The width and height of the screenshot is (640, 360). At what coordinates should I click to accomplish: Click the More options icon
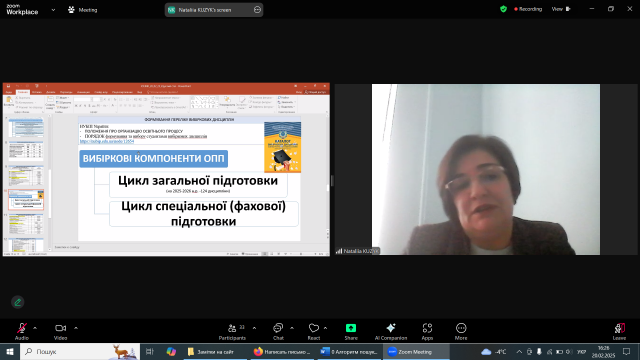coord(461,328)
